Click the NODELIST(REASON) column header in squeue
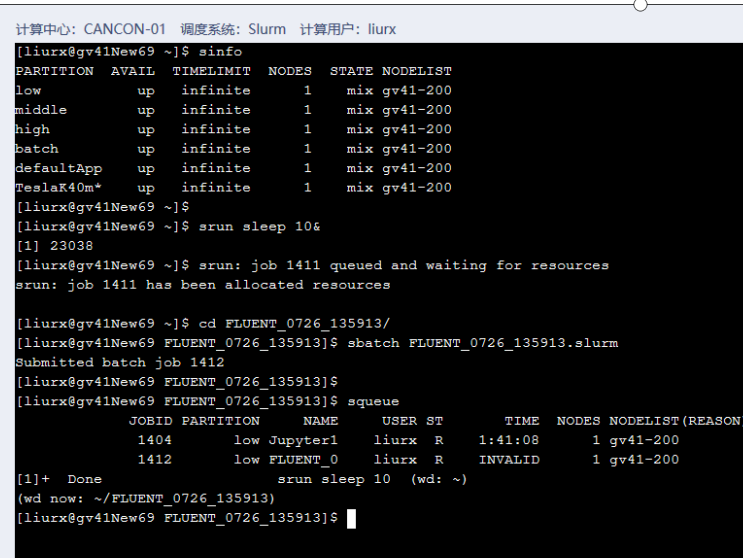This screenshot has width=743, height=558. (x=675, y=421)
